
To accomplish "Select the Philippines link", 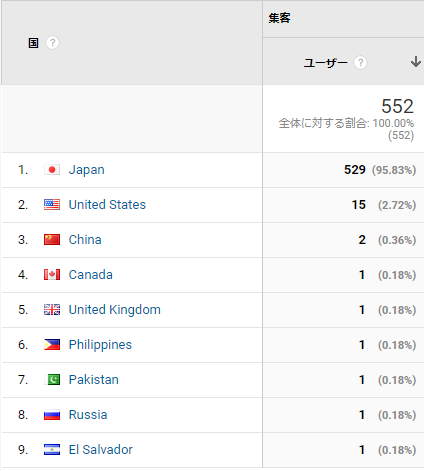I will coord(100,345).
